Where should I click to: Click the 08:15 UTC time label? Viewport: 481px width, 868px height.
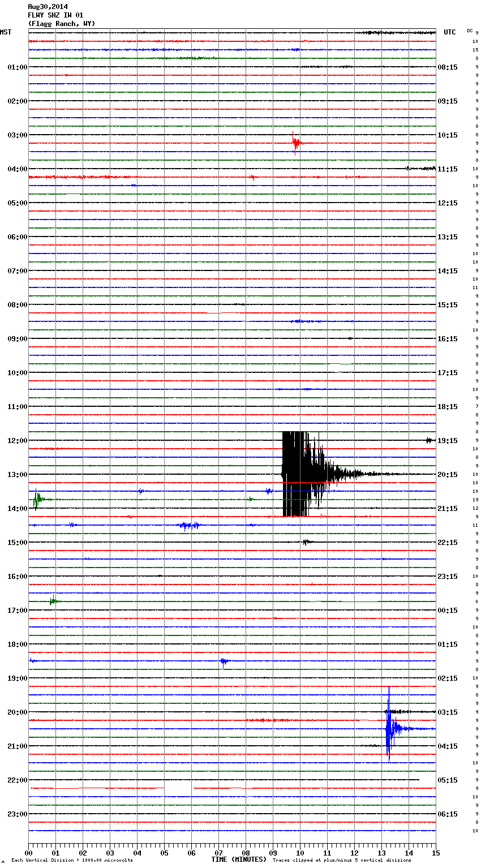(448, 67)
